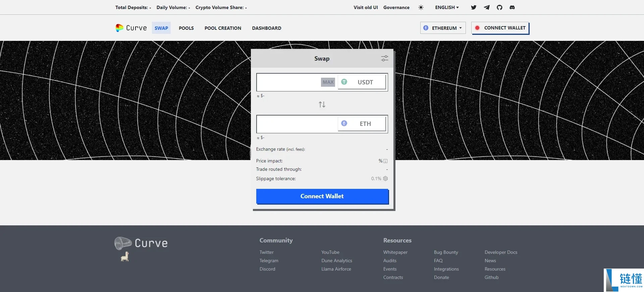
Task: Open the Developer Docs link
Action: pos(501,252)
